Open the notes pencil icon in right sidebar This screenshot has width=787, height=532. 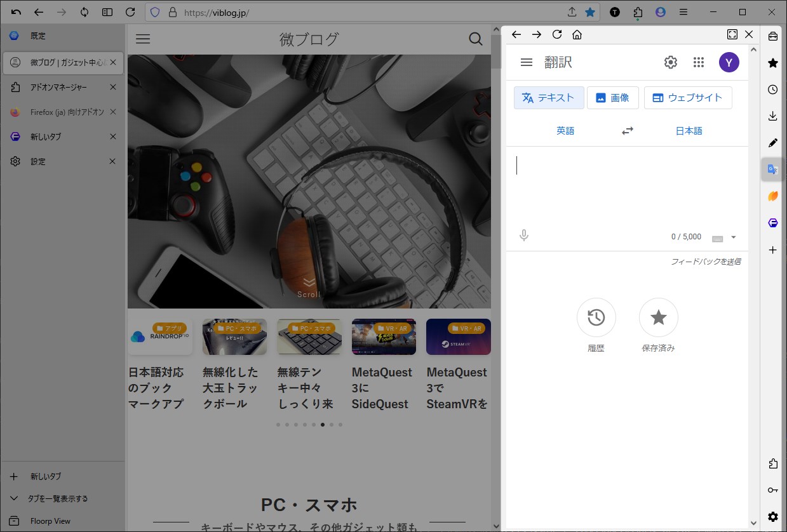tap(772, 142)
